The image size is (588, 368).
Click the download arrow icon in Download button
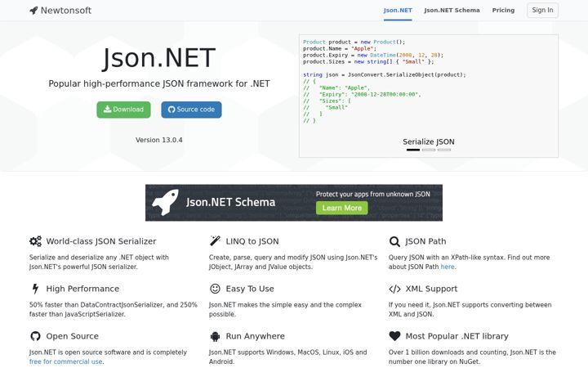[107, 110]
